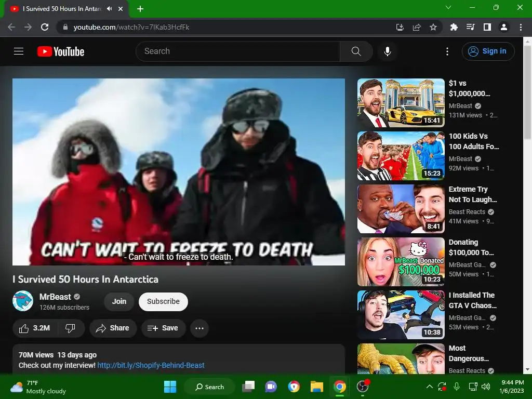Join the MrBeast channel membership
Screen dimensions: 532x399
click(119, 301)
